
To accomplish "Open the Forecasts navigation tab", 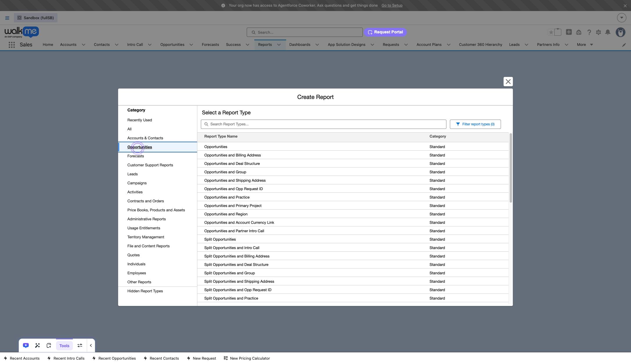I will coord(210,45).
